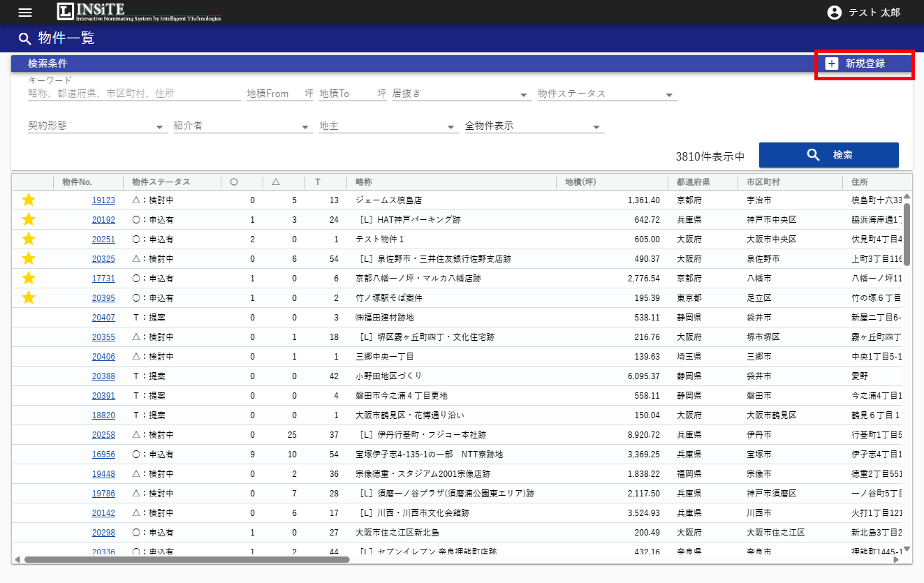Toggle the star on 竹ノ塚駅そば案件 row
The width and height of the screenshot is (924, 583).
pyautogui.click(x=29, y=297)
